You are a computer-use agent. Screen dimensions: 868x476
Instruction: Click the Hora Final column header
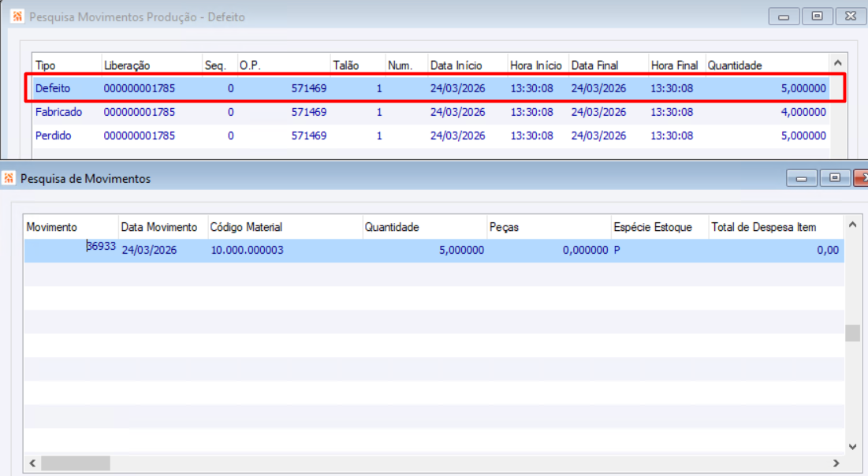pyautogui.click(x=676, y=65)
